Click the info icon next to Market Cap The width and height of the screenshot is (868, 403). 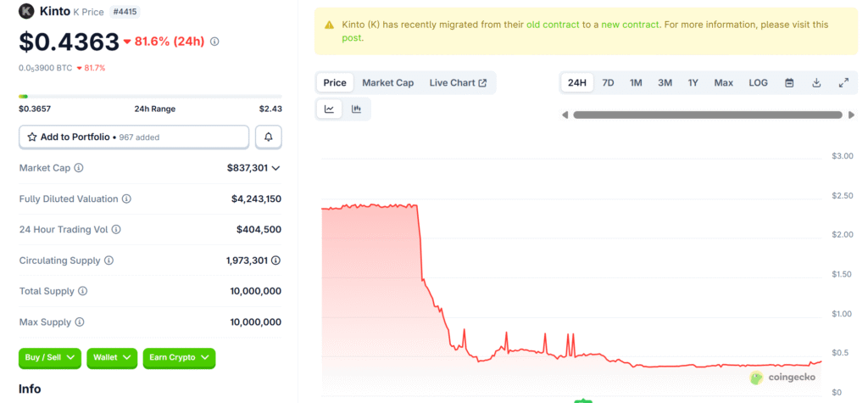coord(79,168)
